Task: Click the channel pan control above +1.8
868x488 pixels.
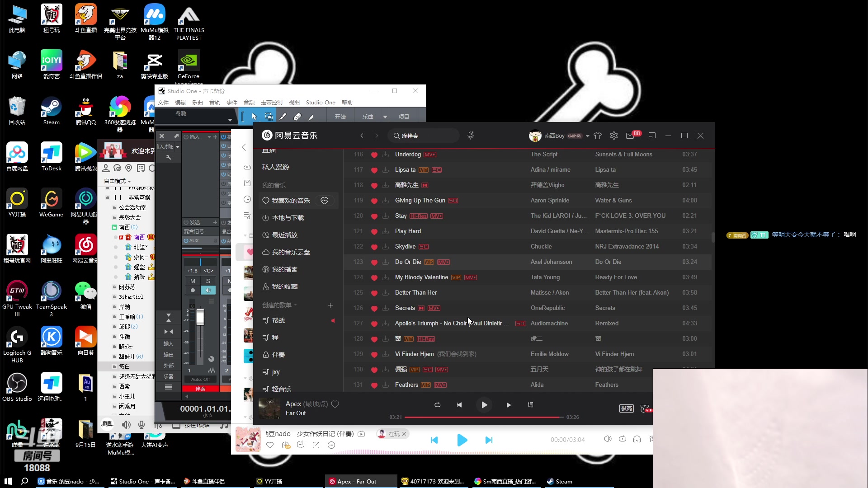Action: coord(200,262)
